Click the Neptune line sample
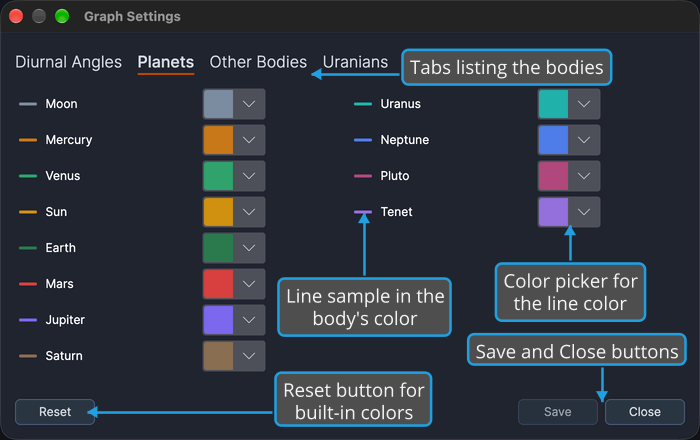The image size is (700, 440). (362, 140)
